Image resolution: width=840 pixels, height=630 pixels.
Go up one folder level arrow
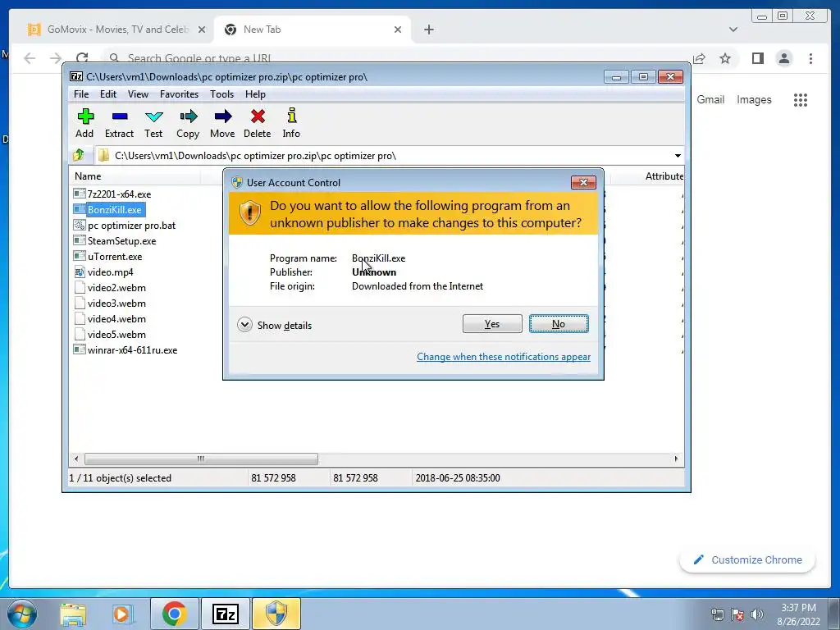(79, 155)
